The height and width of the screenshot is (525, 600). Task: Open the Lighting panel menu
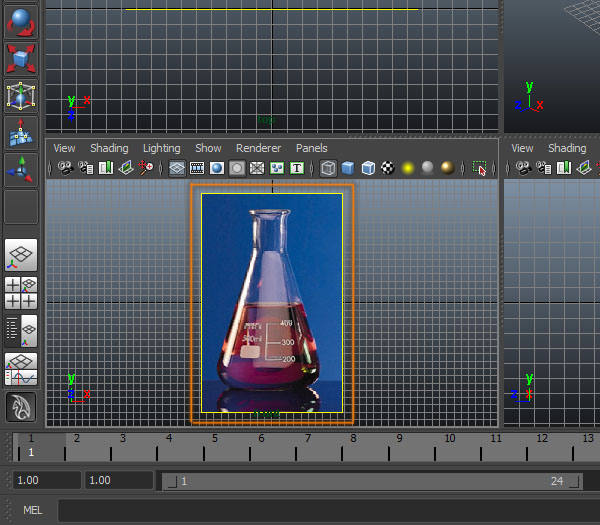[161, 148]
